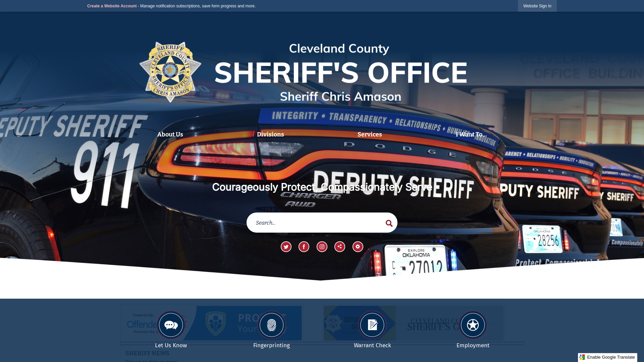Expand the Services navigation menu
Image resolution: width=644 pixels, height=362 pixels.
click(x=370, y=134)
